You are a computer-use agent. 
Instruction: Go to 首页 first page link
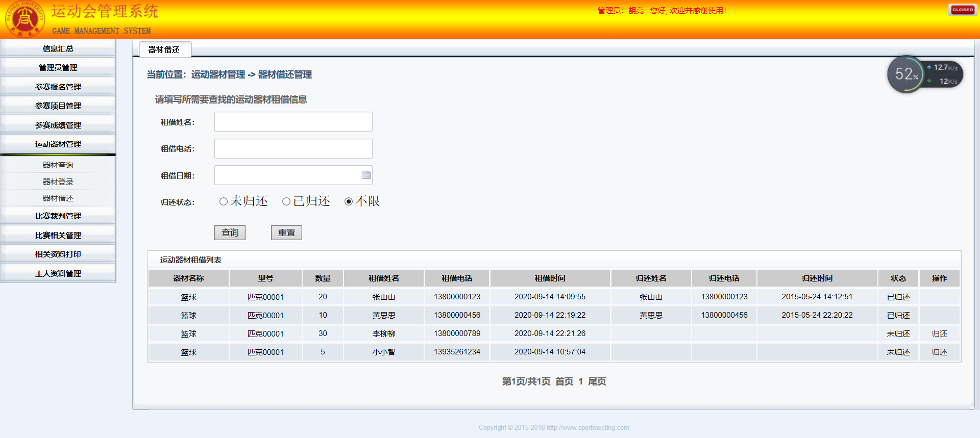564,381
